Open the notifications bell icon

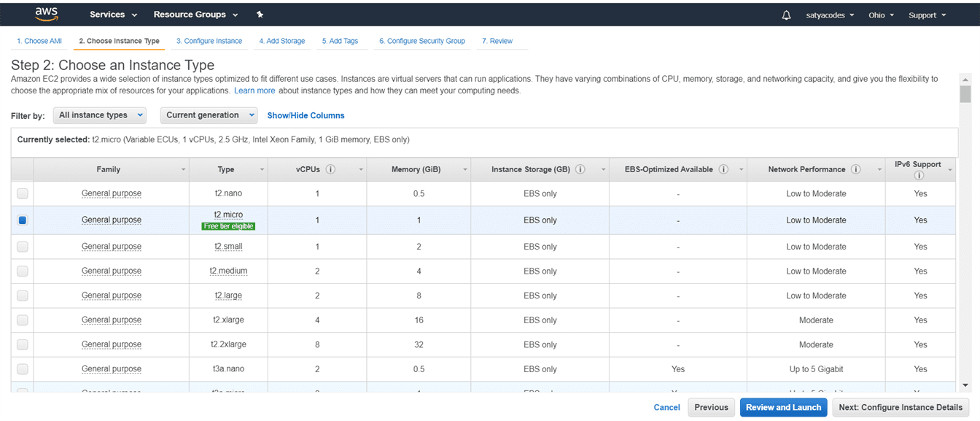point(786,15)
